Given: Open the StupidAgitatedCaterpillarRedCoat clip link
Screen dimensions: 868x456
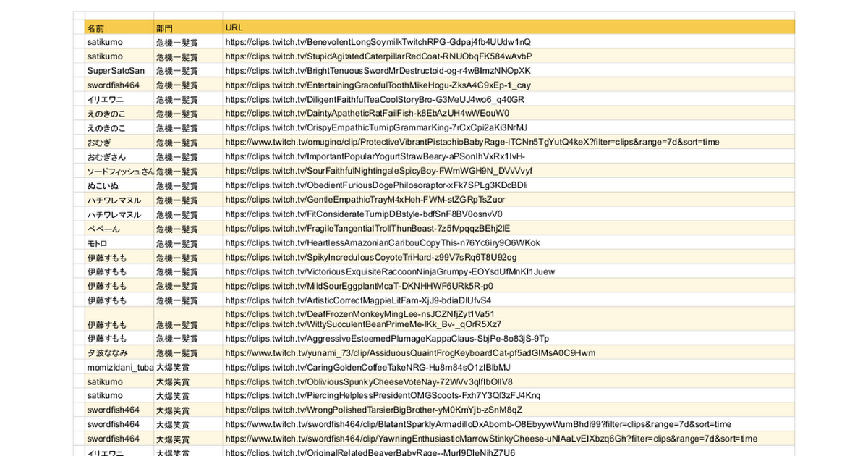Looking at the screenshot, I should click(378, 56).
